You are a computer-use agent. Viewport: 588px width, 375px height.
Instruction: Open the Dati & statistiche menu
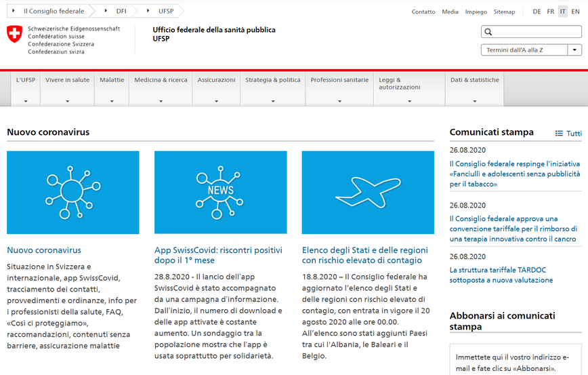(475, 89)
